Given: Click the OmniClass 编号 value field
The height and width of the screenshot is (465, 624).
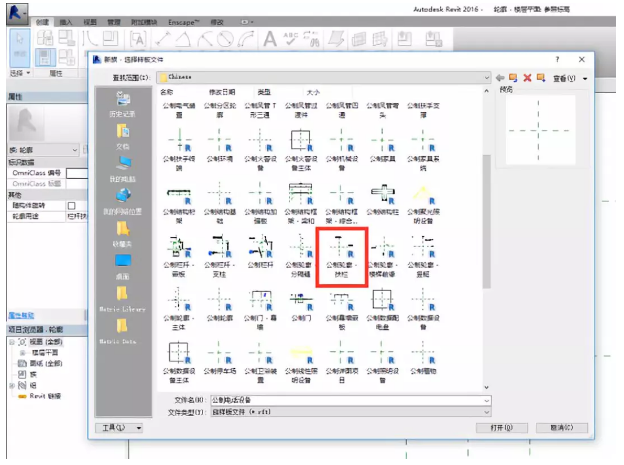Looking at the screenshot, I should click(77, 173).
